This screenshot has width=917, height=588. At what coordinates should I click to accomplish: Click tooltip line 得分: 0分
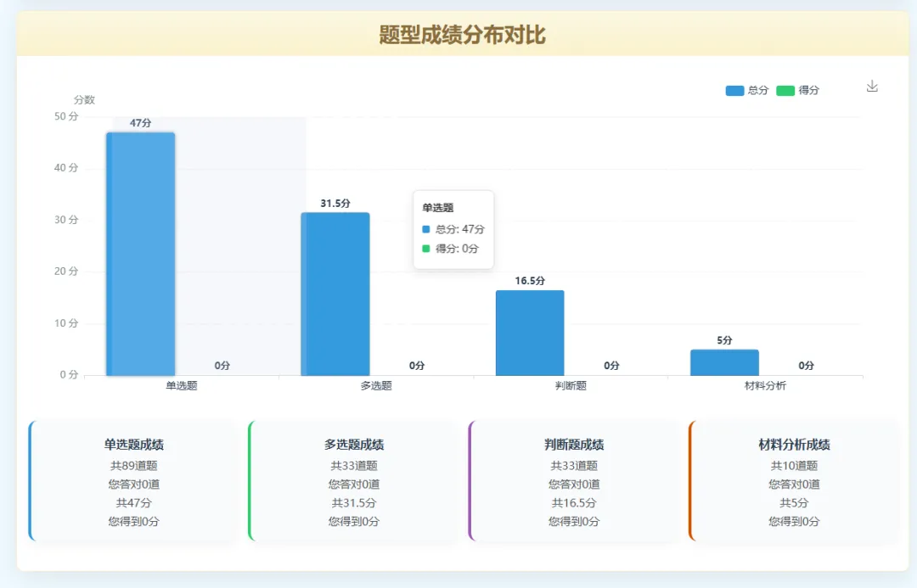(450, 249)
